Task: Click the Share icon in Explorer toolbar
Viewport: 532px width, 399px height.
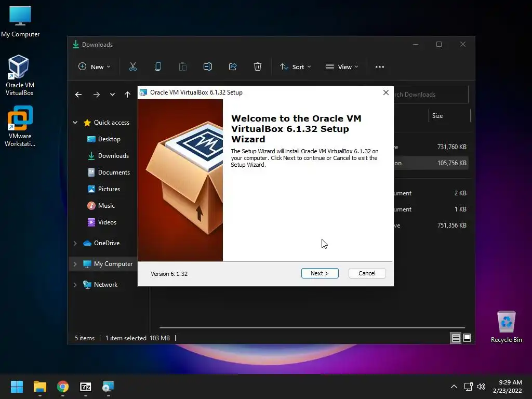Action: click(x=233, y=67)
